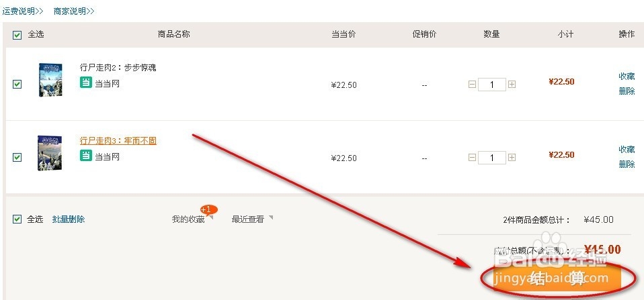Viewport: 644px width, 300px height.
Task: Click green 当当网 seller icon under 行尸走肉2
Action: pos(86,82)
